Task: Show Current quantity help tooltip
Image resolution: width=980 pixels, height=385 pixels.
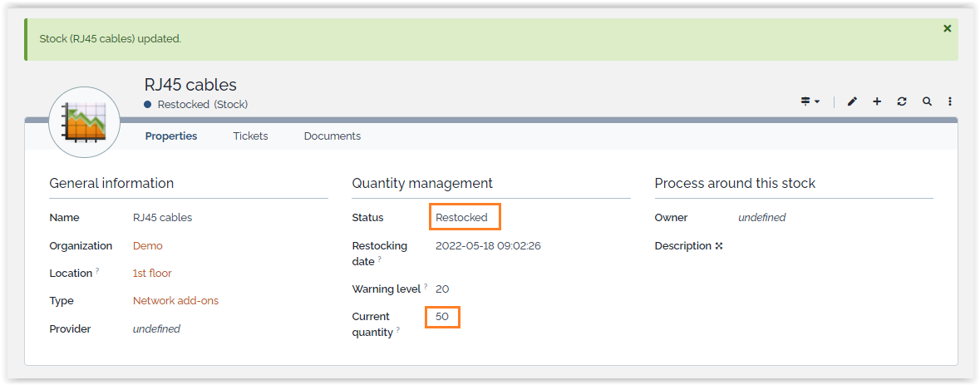Action: 397,330
